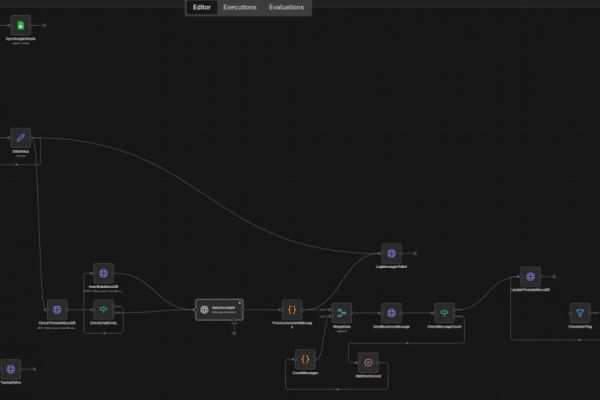This screenshot has width=600, height=400.
Task: Select the LogMessages globe node
Action: coord(391,253)
